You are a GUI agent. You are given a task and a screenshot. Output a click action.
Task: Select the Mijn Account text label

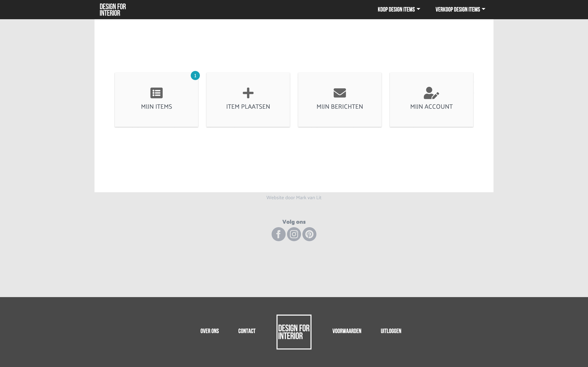431,107
